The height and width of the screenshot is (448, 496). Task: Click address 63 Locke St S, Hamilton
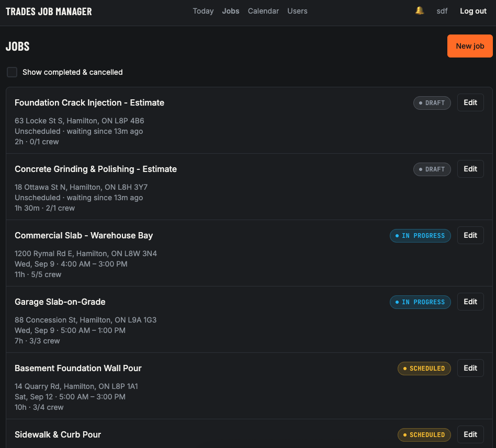point(80,121)
